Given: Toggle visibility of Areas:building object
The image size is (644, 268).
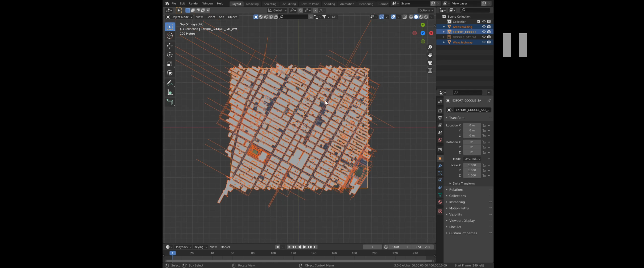Looking at the screenshot, I should (484, 27).
